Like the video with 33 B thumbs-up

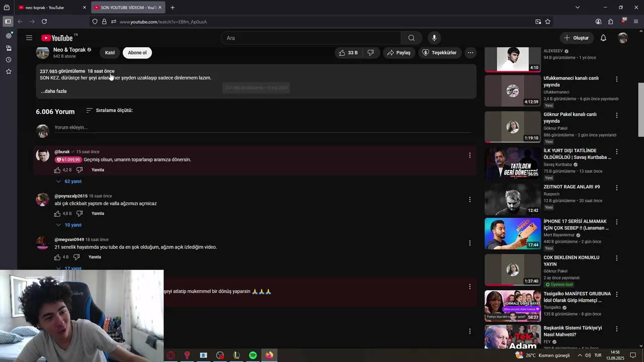coord(348,52)
